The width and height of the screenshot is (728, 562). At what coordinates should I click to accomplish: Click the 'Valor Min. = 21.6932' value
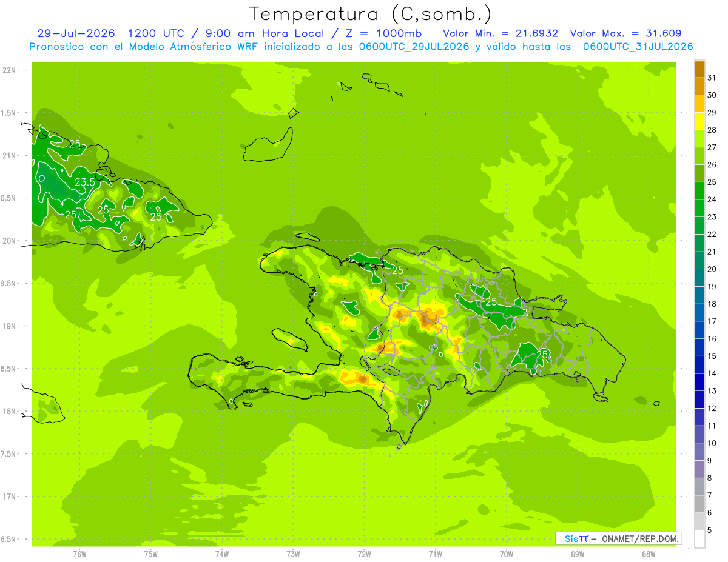coord(500,33)
